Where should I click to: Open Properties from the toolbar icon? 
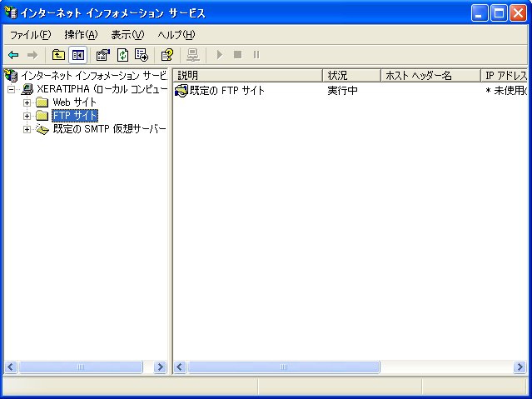point(103,55)
